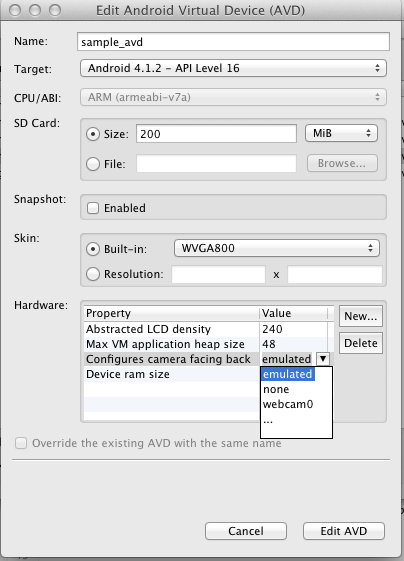Select the SD Card Size radio button
The width and height of the screenshot is (404, 561).
pos(93,134)
